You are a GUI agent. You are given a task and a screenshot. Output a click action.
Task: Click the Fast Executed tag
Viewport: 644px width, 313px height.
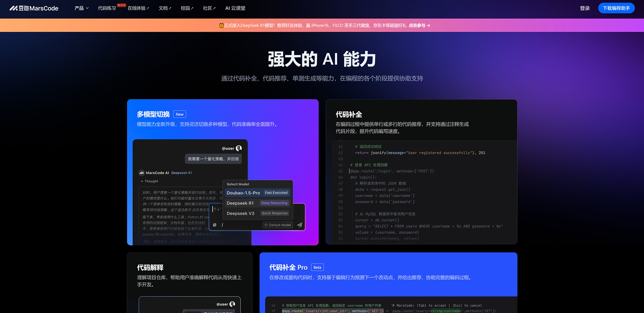[x=276, y=193]
